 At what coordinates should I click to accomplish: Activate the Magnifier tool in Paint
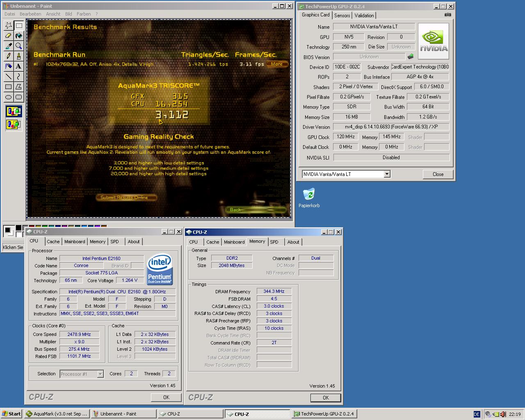tap(18, 46)
